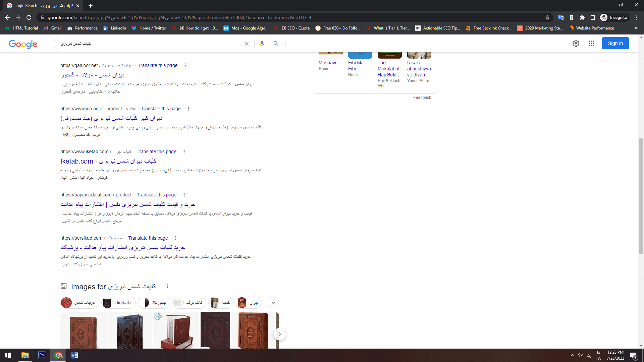Open the LinkedIn bookmark
Screen dimensions: 644x362
[115, 28]
